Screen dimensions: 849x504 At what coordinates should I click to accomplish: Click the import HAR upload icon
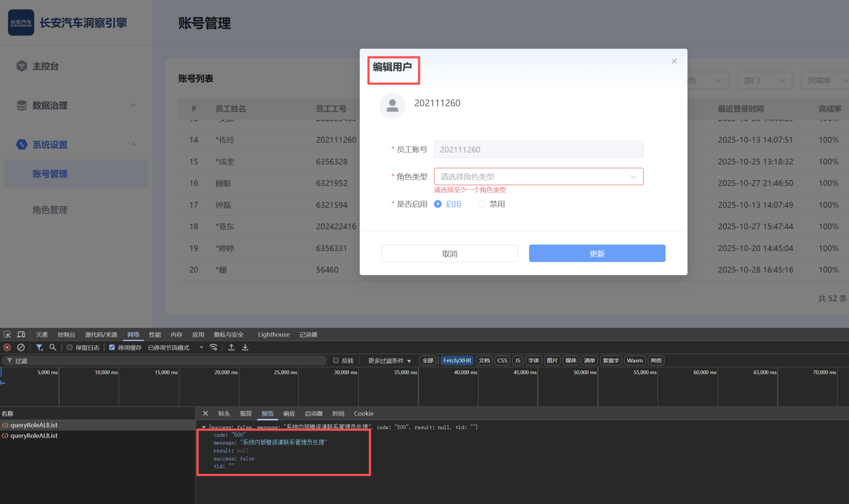231,348
